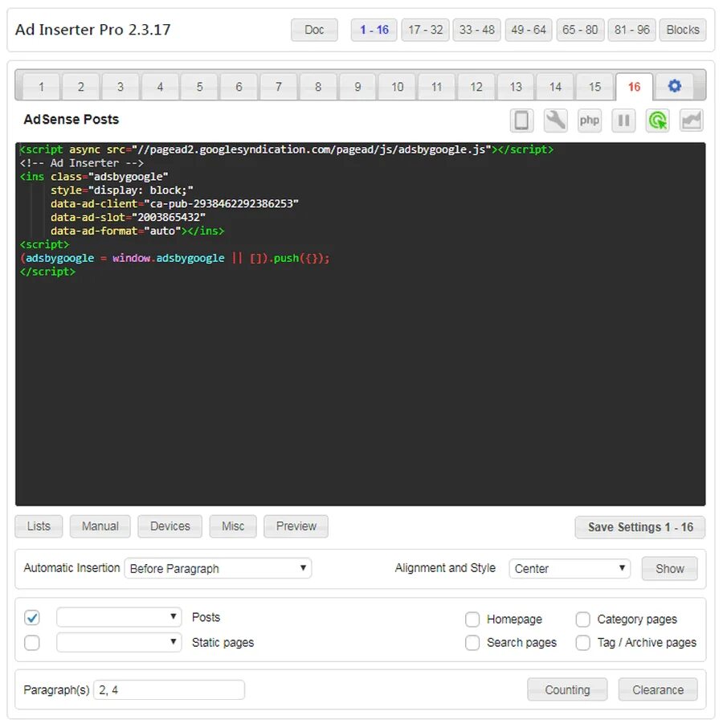Open the Counting options
This screenshot has width=723, height=728.
click(x=567, y=689)
